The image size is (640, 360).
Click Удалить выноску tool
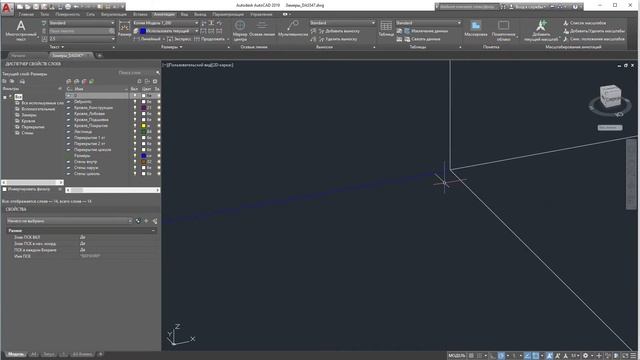(x=338, y=39)
